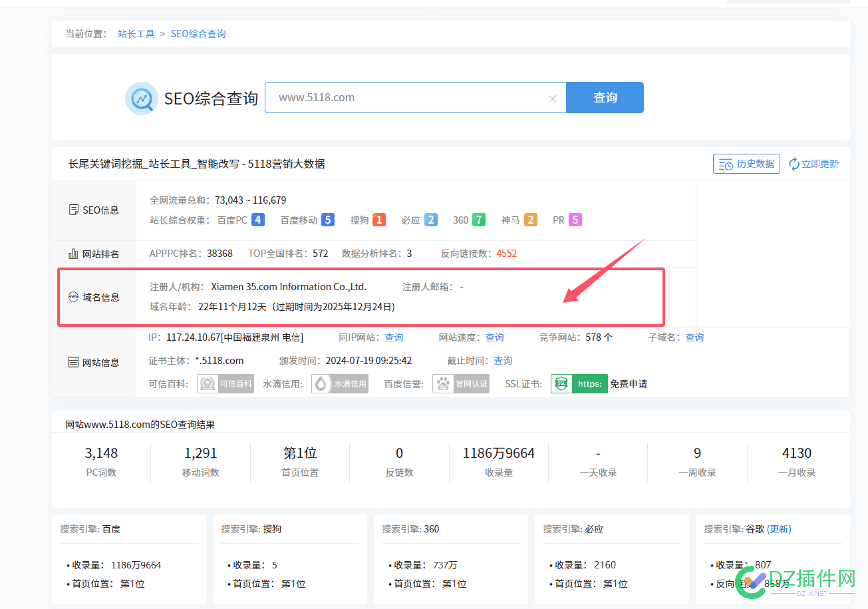Screen dimensions: 868x609
Task: Click the 可信百科 badge image
Action: 225,384
